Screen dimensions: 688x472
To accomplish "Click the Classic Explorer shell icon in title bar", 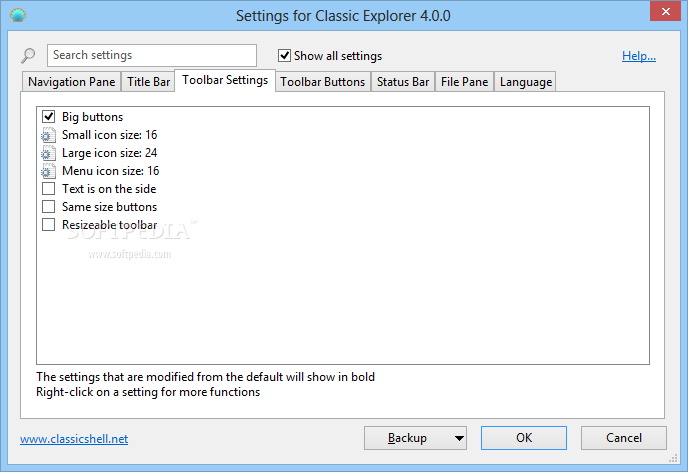I will (18, 15).
